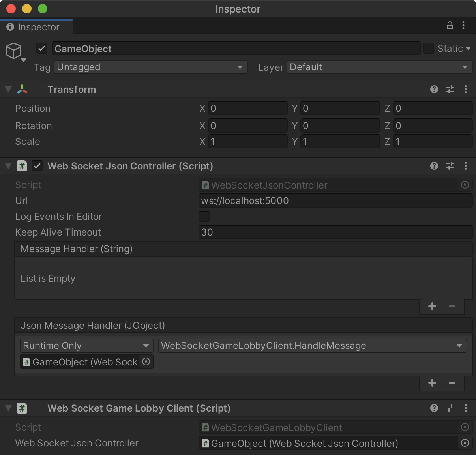This screenshot has width=476, height=455.
Task: Open presets for Web Socket Game Lobby Client
Action: [x=450, y=408]
